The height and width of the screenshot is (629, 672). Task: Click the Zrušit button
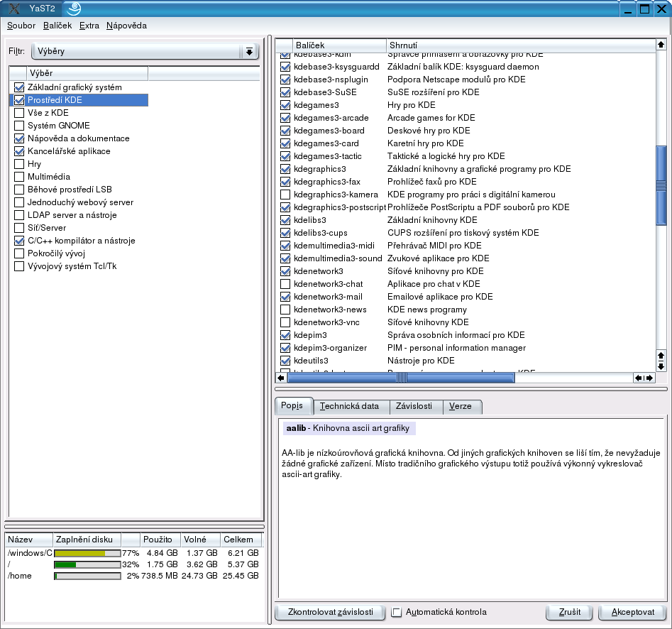(570, 612)
